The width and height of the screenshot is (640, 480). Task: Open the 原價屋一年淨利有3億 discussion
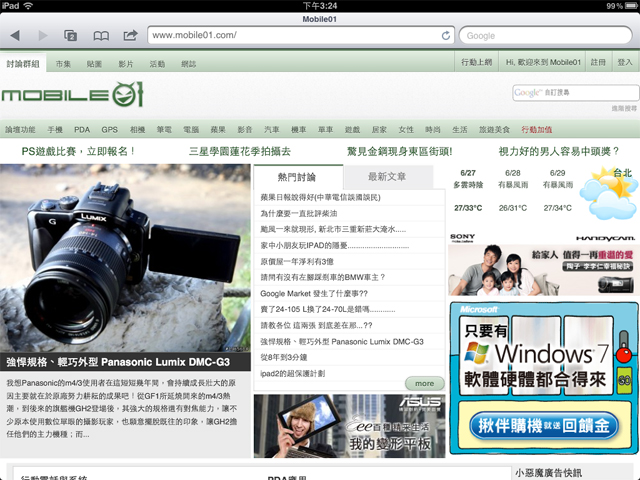pyautogui.click(x=297, y=262)
